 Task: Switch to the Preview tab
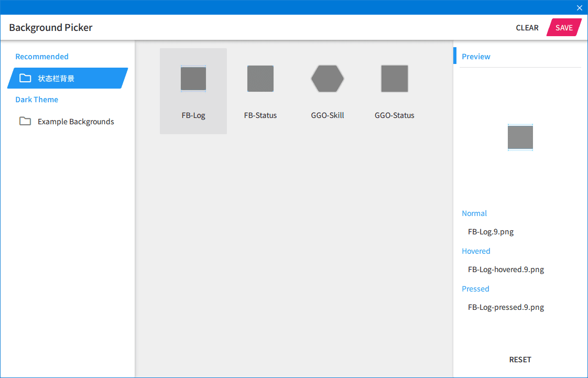(x=476, y=56)
